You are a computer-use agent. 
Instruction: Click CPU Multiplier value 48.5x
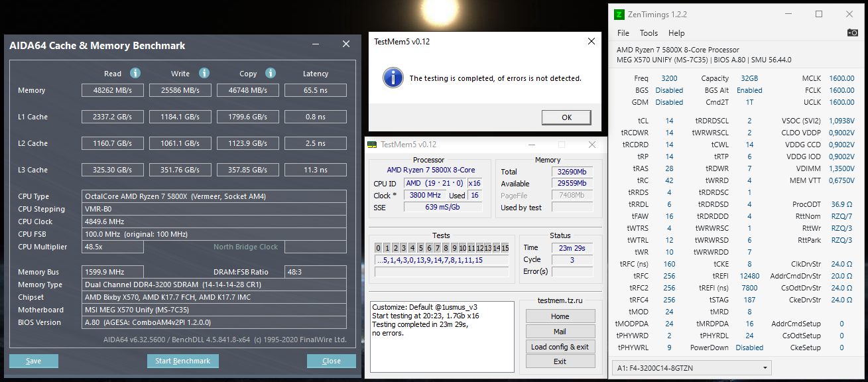(113, 247)
